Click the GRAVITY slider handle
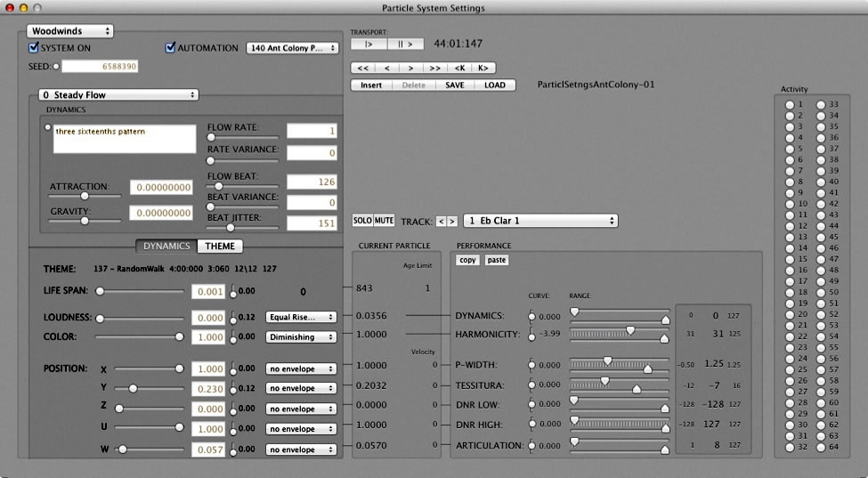The image size is (868, 478). (85, 221)
